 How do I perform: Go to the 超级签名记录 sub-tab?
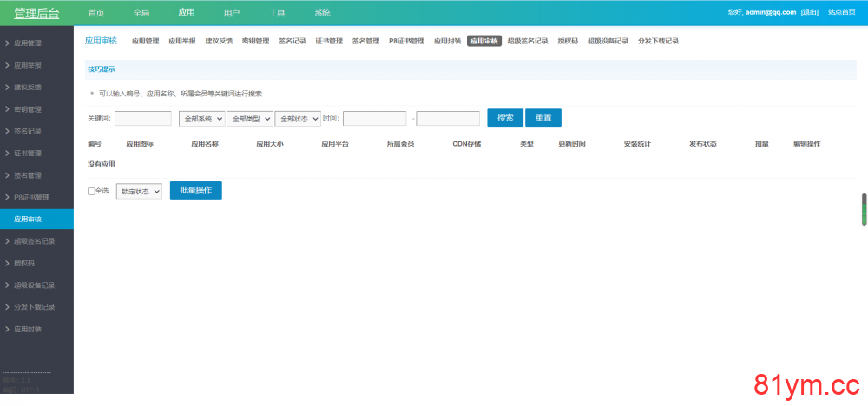tap(528, 41)
